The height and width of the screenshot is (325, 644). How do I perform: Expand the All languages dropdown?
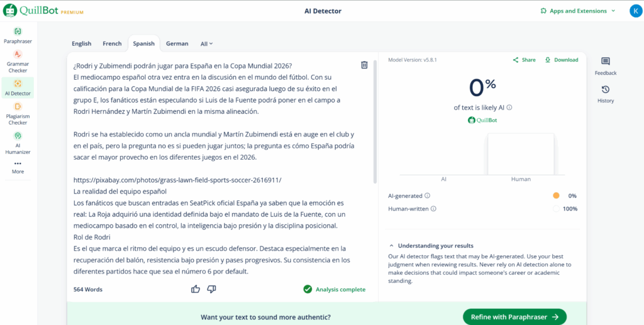click(206, 43)
